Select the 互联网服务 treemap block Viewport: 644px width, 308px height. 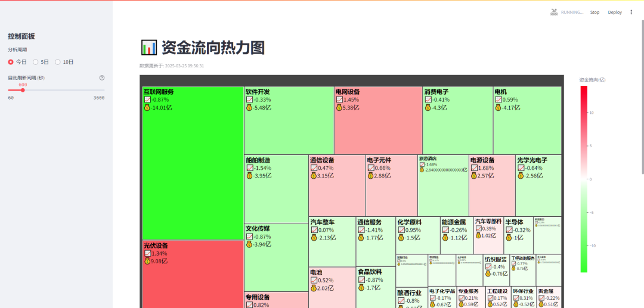tap(193, 163)
